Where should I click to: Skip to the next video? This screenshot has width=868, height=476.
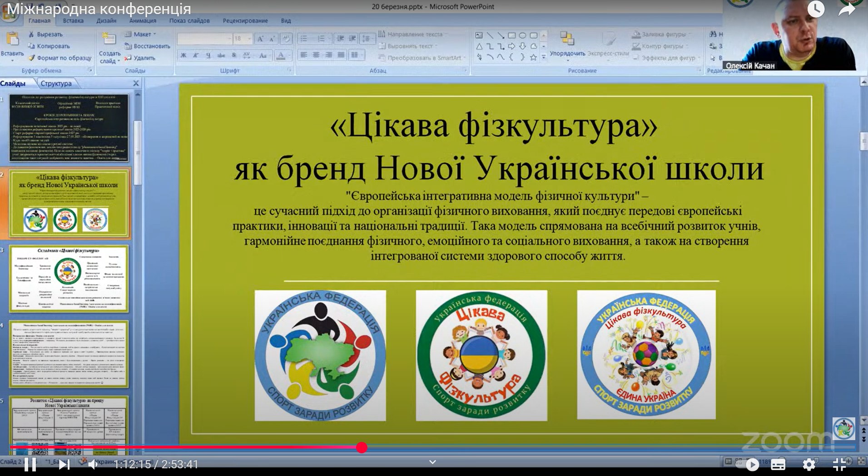click(64, 464)
